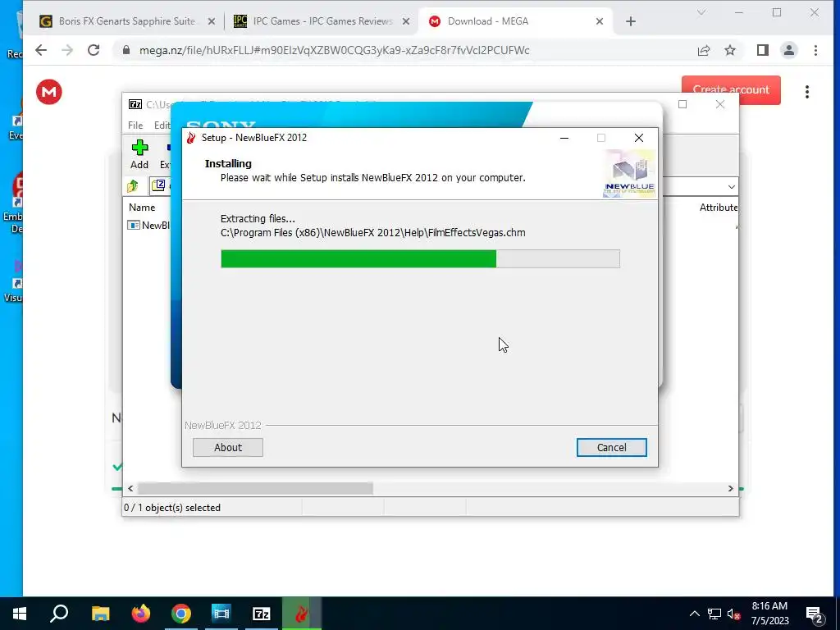
Task: Go forward in Chrome
Action: pos(67,50)
